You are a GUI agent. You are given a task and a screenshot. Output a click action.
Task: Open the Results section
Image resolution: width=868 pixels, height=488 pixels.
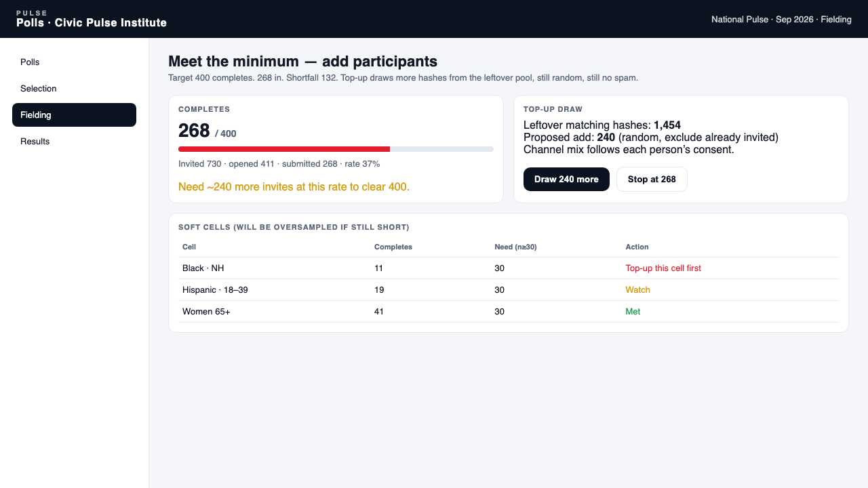coord(74,142)
